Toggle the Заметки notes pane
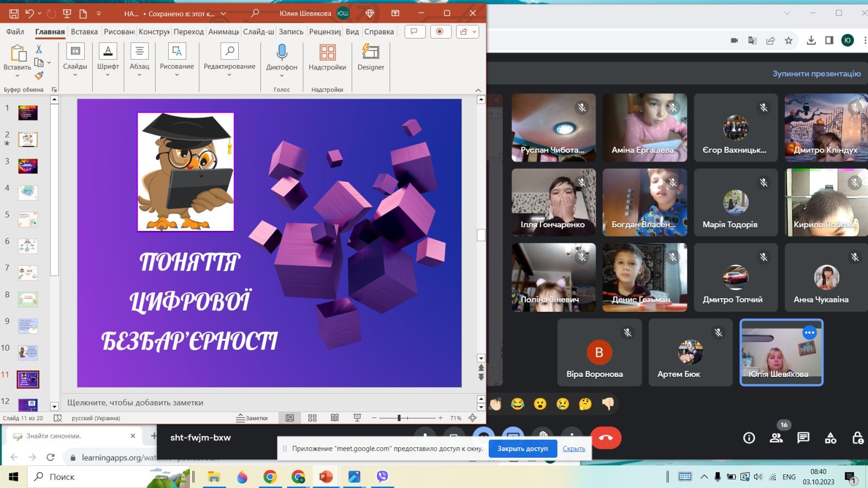Screen dimensions: 868x488 252,418
